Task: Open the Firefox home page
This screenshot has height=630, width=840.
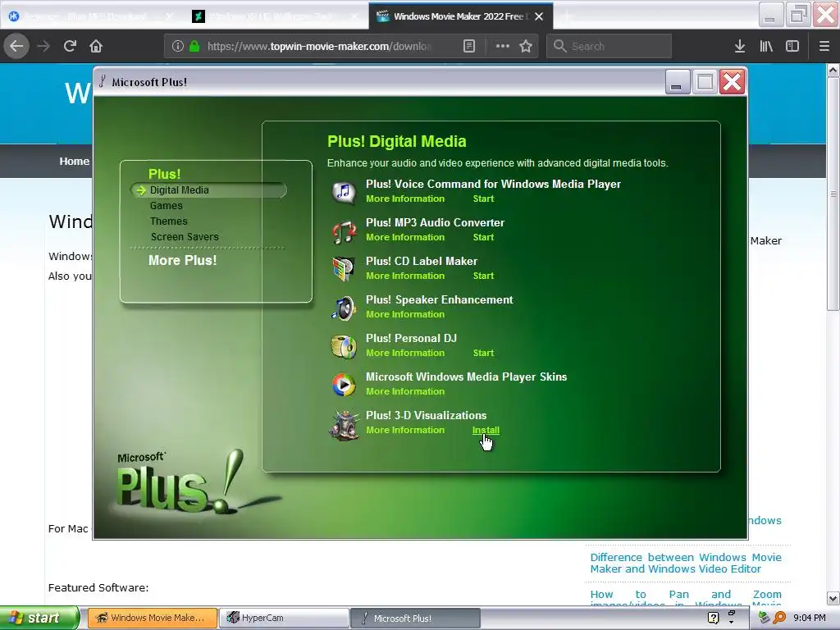Action: click(96, 46)
